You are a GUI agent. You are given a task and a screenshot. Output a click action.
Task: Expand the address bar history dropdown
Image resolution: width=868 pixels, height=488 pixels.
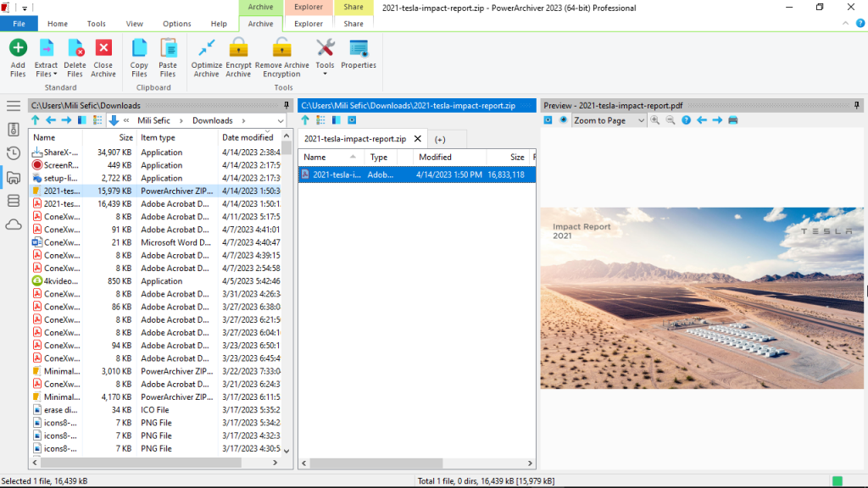281,120
